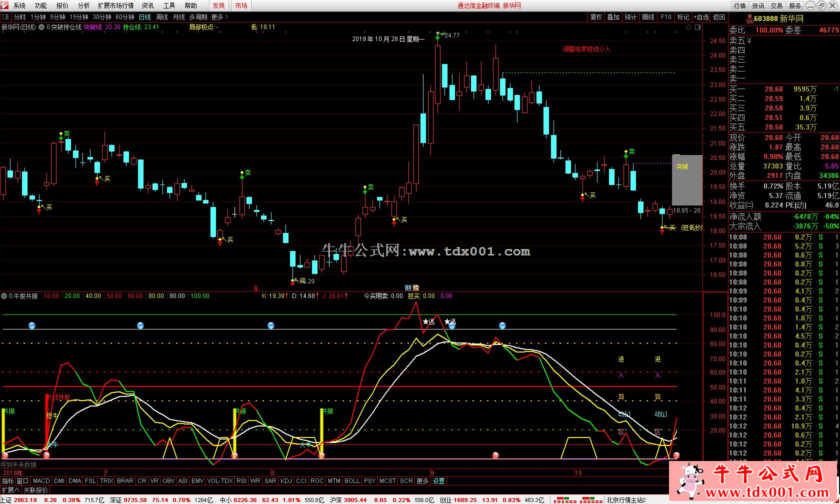Switch to 分时 time-share chart
Image resolution: width=840 pixels, height=504 pixels.
click(20, 17)
